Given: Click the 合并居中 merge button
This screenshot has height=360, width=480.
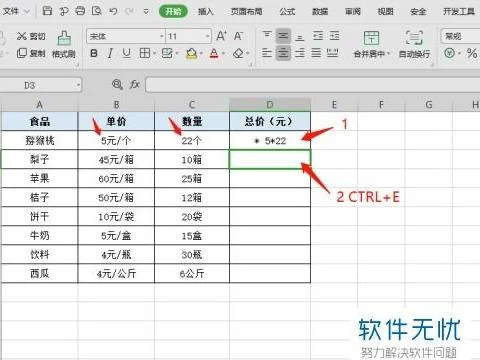Looking at the screenshot, I should point(371,44).
